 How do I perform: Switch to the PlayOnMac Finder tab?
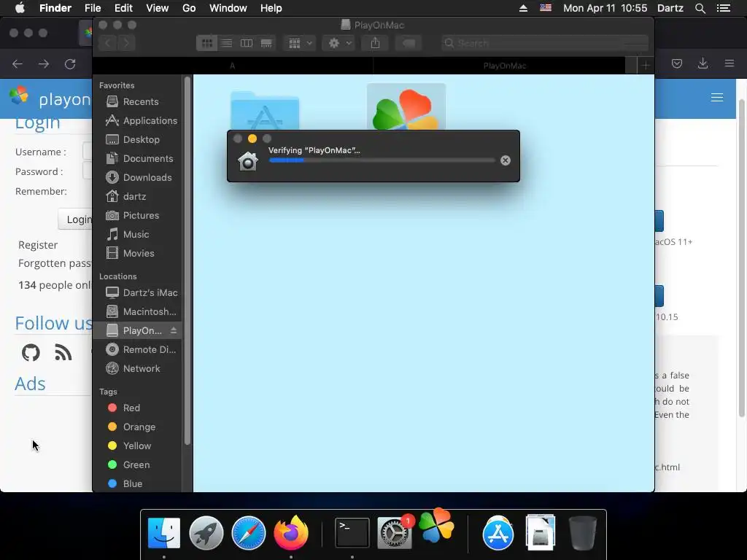coord(505,66)
